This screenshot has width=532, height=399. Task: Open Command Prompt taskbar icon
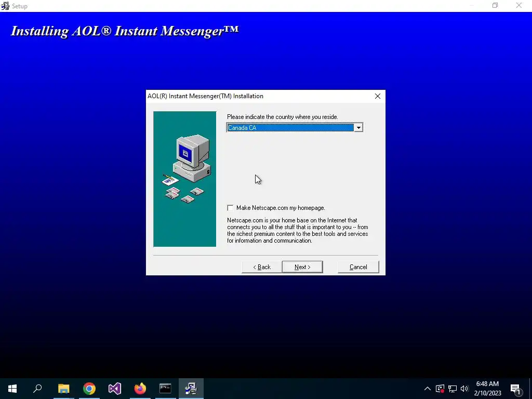pos(165,389)
